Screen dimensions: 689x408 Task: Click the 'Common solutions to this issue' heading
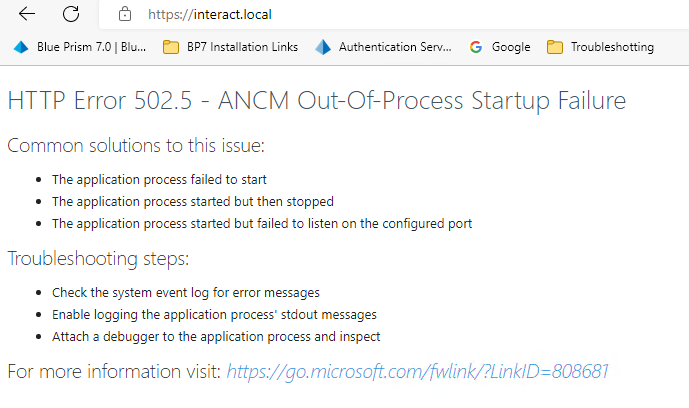136,145
